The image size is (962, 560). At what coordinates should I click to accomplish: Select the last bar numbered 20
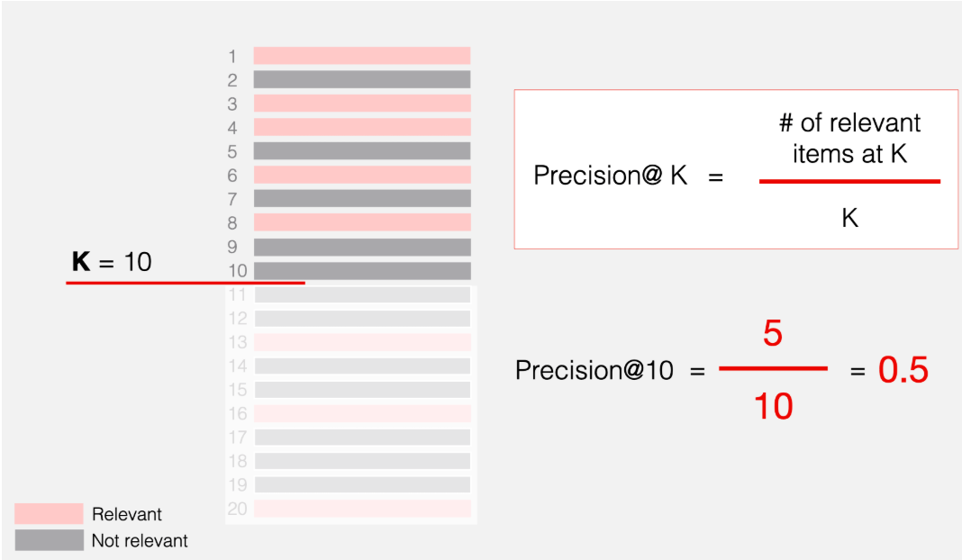[x=361, y=509]
